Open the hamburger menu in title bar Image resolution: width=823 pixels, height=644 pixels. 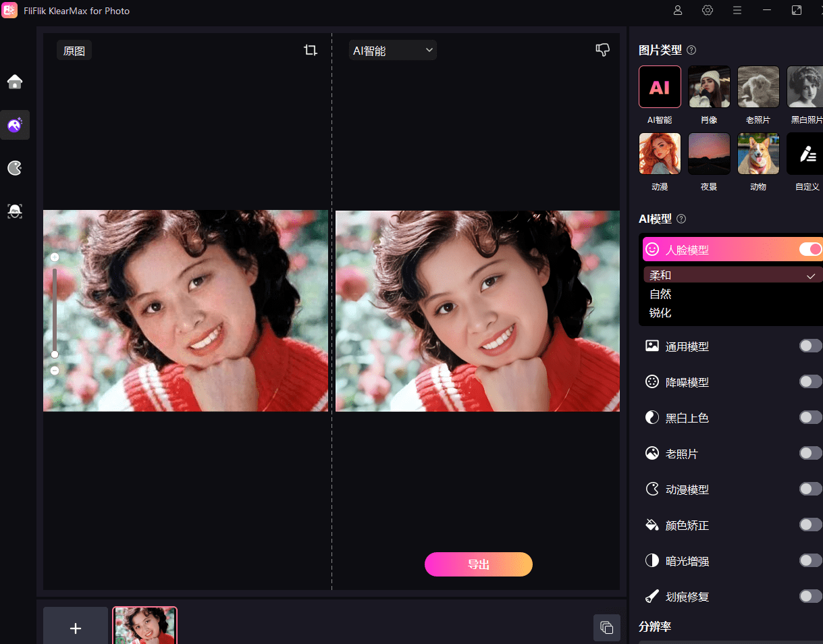click(737, 10)
